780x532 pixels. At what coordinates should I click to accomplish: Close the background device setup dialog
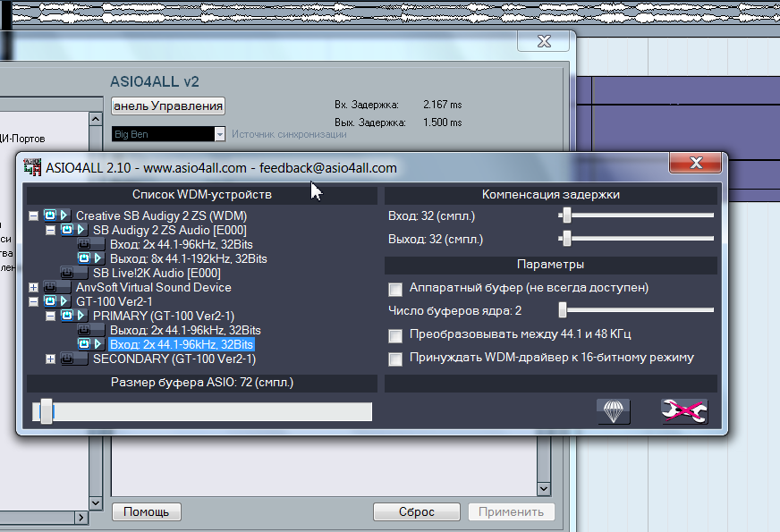click(544, 41)
